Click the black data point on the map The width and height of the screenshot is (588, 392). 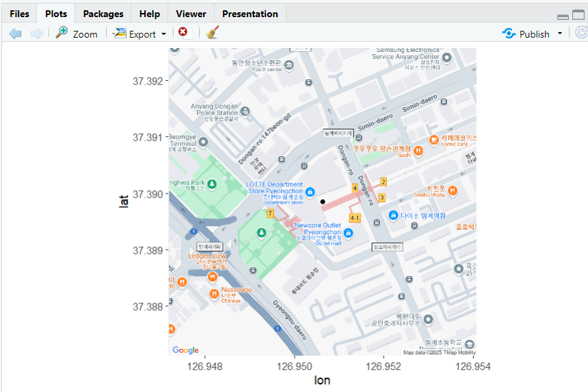click(323, 202)
